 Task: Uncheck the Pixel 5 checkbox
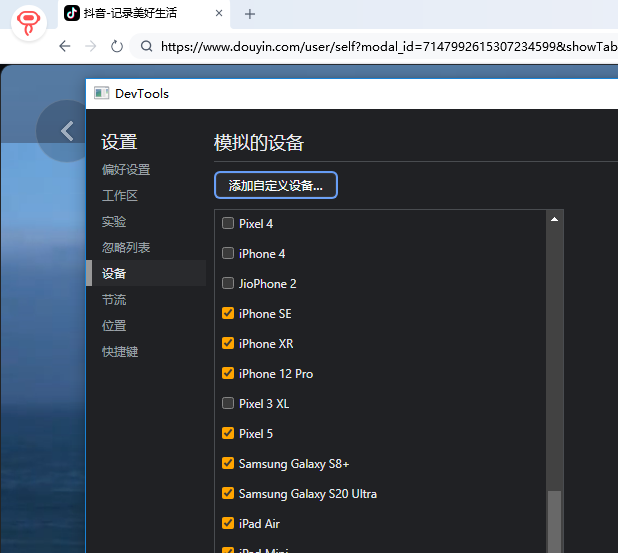228,433
